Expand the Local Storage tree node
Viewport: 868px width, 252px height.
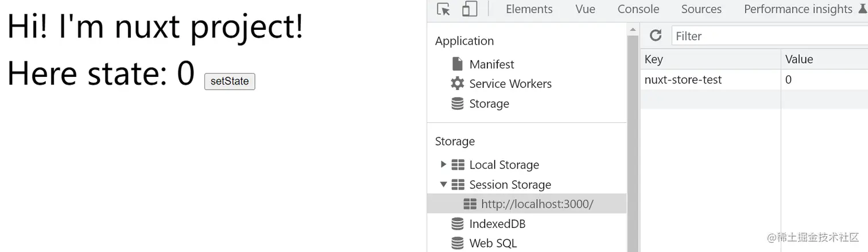point(443,165)
